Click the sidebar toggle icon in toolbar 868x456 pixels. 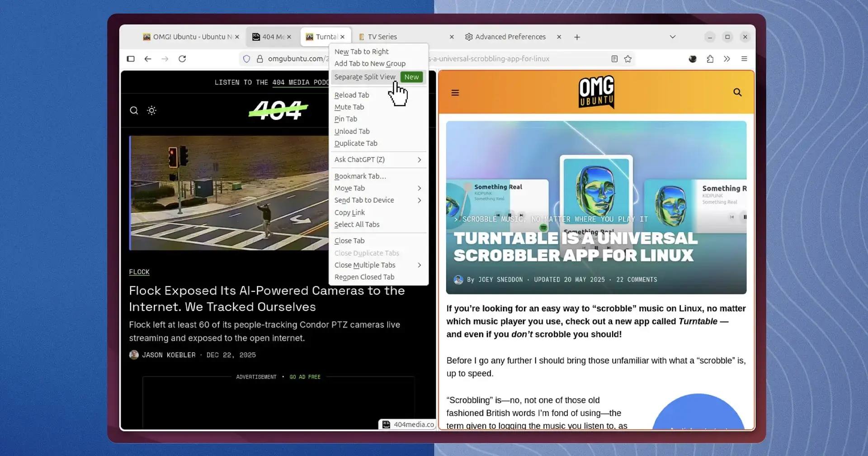(x=131, y=59)
